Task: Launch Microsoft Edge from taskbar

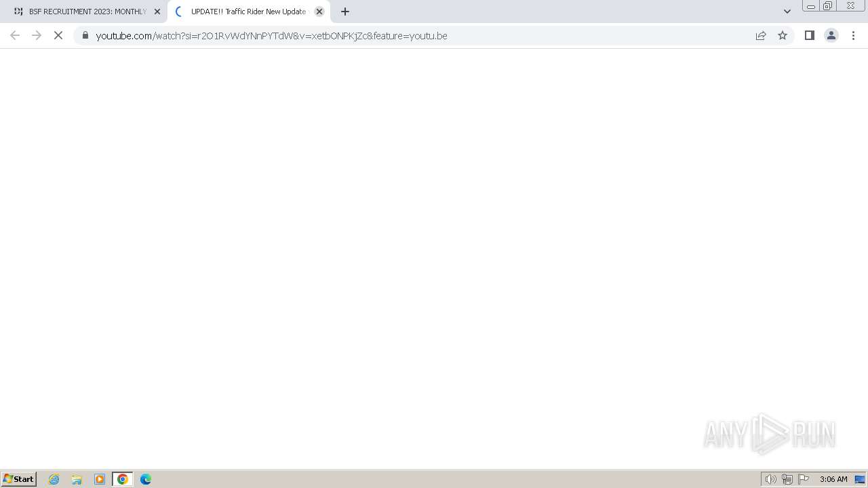Action: (x=146, y=479)
